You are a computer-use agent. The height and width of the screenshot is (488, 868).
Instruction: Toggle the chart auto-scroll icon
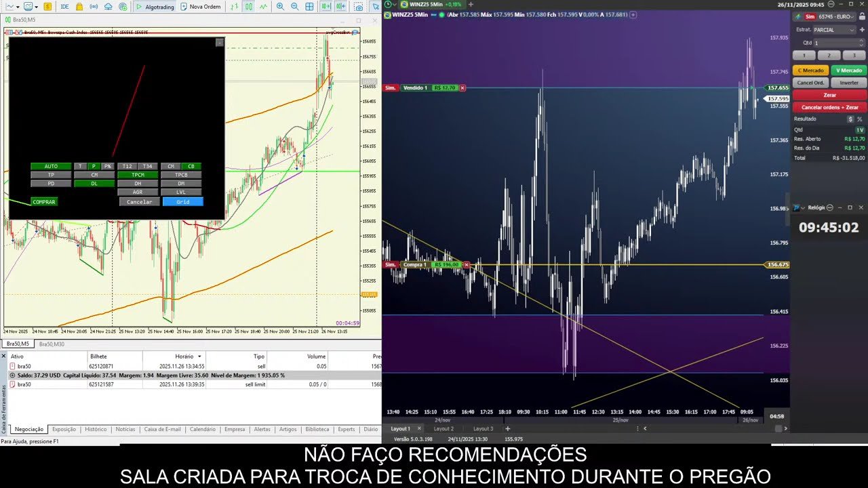tap(326, 6)
